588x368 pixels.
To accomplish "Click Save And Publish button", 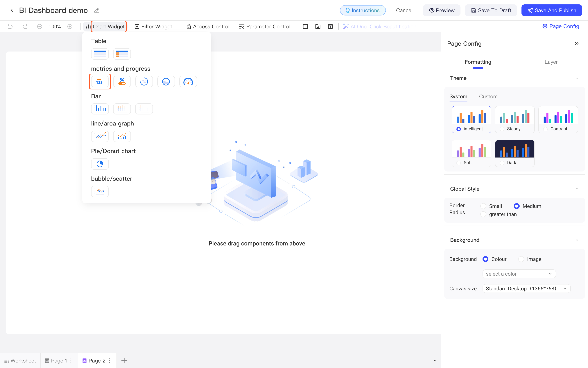I will [x=552, y=10].
